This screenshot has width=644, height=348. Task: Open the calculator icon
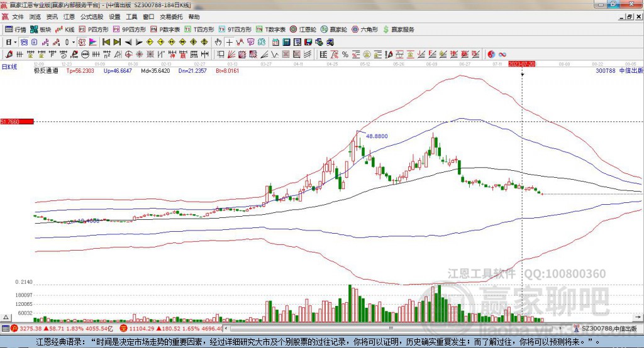286,42
